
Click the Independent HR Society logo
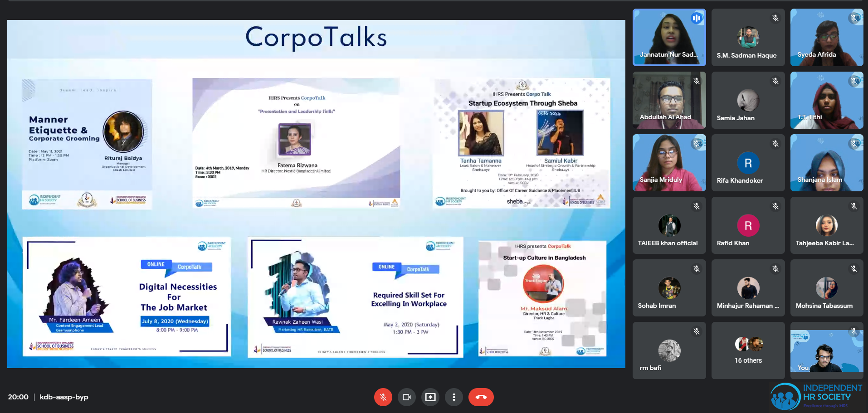pyautogui.click(x=816, y=396)
